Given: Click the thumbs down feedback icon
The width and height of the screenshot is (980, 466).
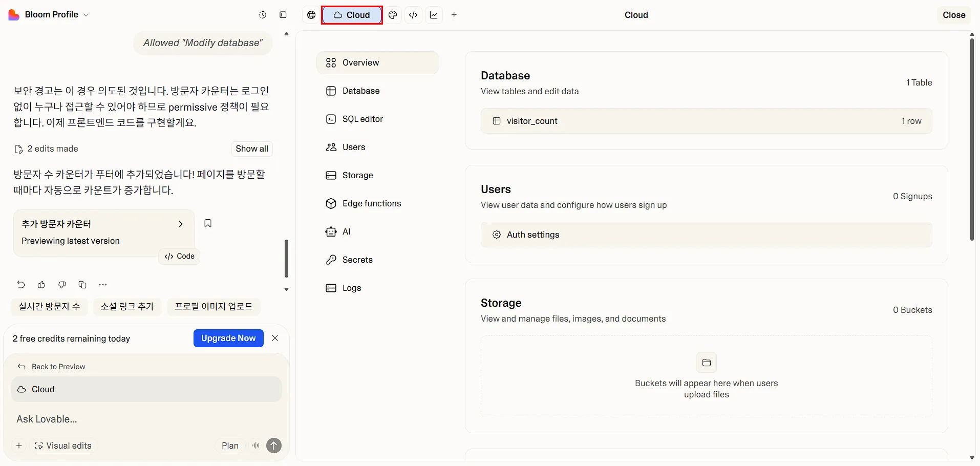Looking at the screenshot, I should [62, 285].
